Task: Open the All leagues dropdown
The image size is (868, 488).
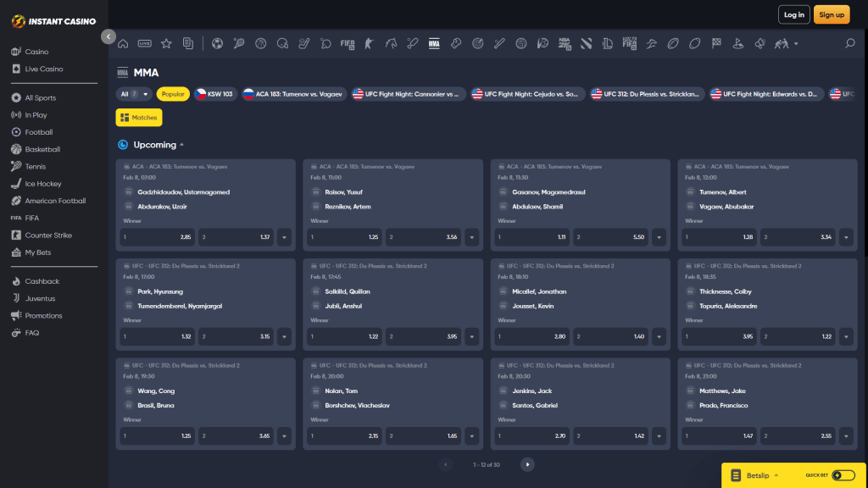Action: click(135, 94)
